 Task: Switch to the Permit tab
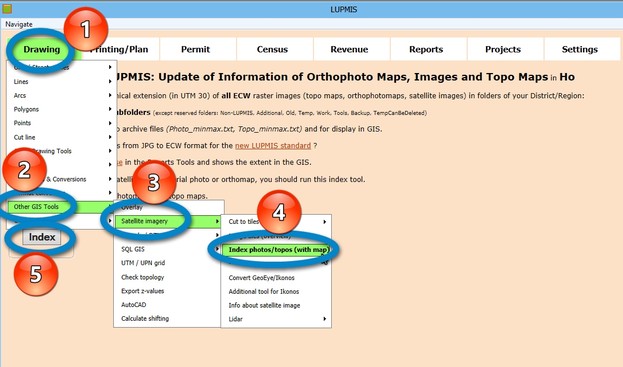click(195, 49)
